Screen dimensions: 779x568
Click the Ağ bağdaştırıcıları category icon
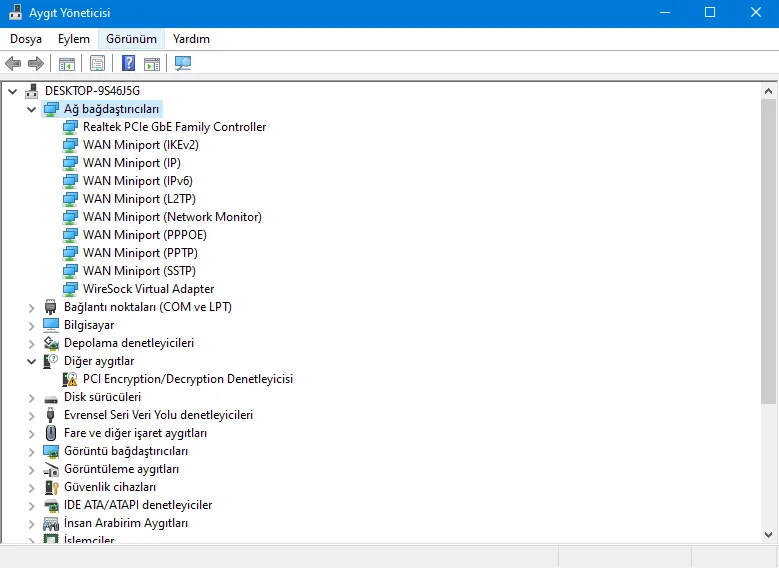(51, 109)
